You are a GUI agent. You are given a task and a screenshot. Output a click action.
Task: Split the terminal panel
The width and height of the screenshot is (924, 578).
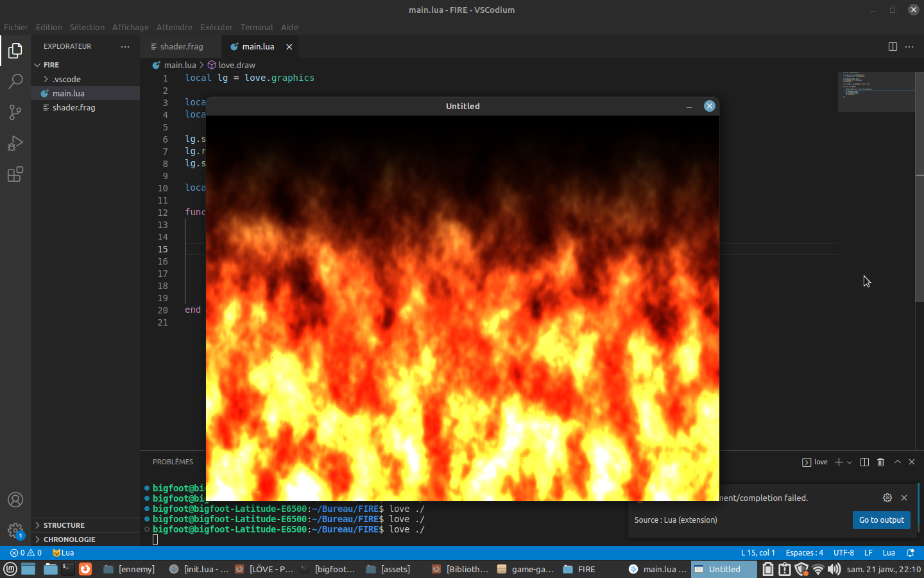(x=864, y=462)
